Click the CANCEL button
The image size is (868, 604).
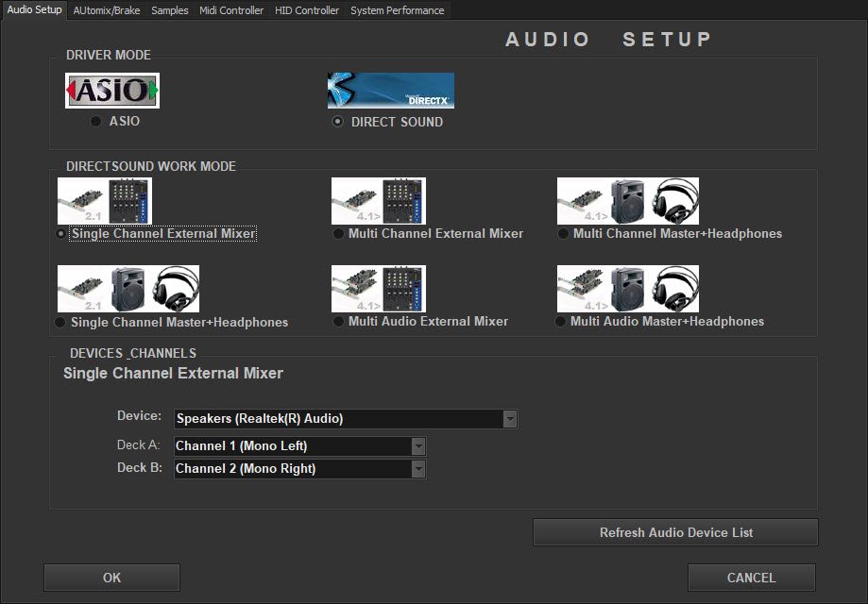[751, 578]
